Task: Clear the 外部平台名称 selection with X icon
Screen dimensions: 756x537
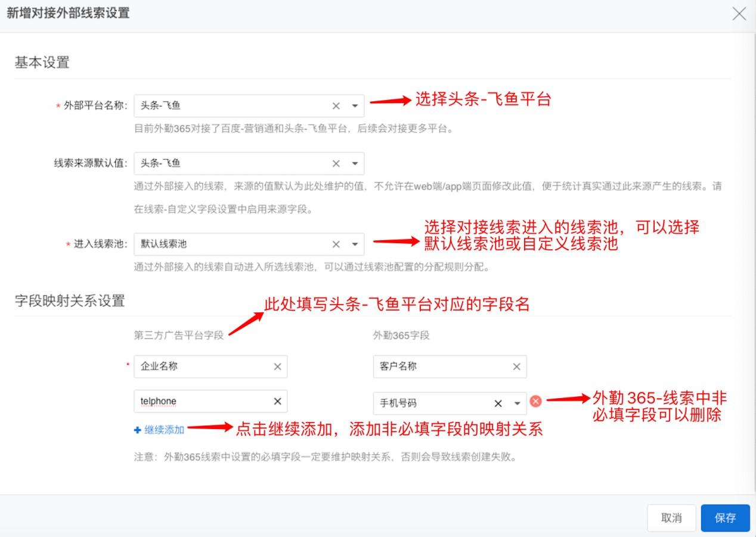Action: coord(336,106)
